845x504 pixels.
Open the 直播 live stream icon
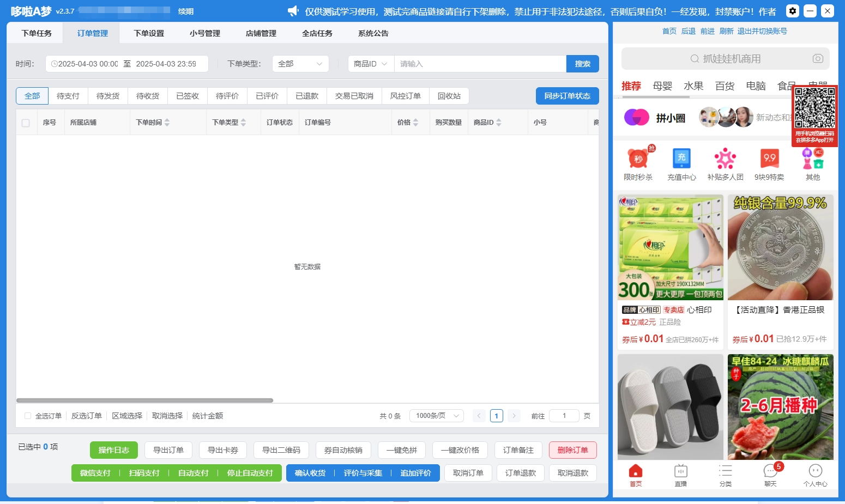[680, 471]
